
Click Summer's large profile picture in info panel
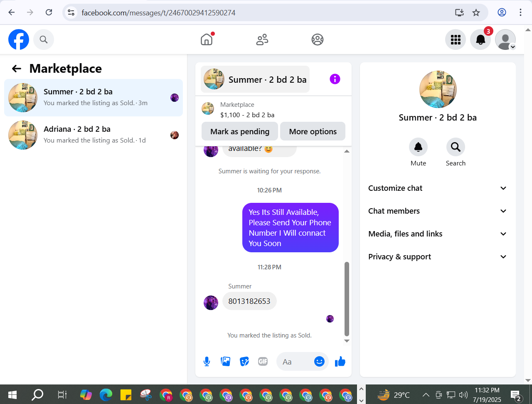click(x=438, y=89)
